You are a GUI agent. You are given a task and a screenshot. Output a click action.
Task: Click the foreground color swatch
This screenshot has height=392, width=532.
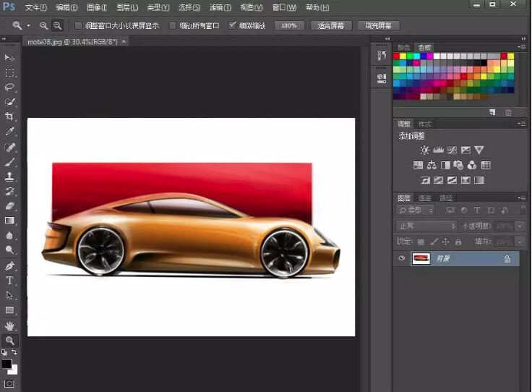(x=7, y=363)
